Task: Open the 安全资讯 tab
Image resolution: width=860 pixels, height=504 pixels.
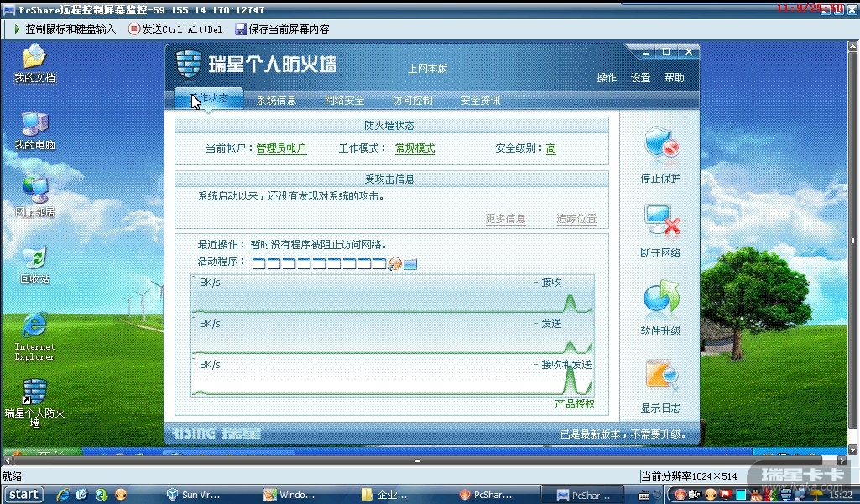Action: point(480,101)
